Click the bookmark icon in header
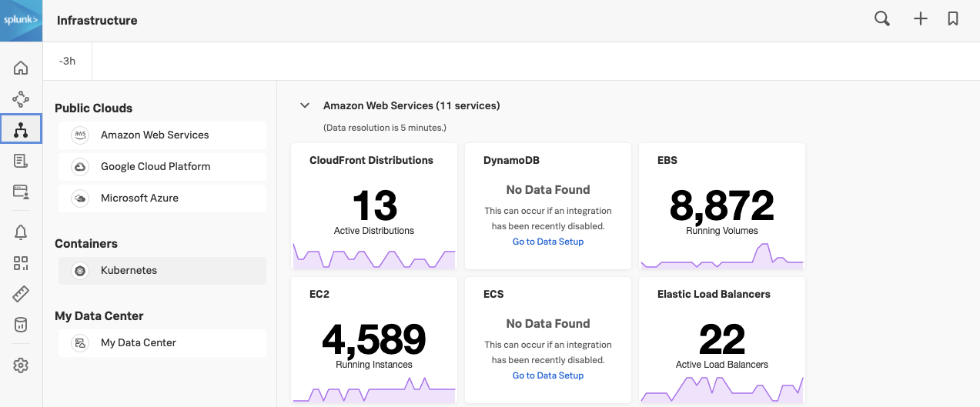The image size is (980, 407). click(953, 19)
